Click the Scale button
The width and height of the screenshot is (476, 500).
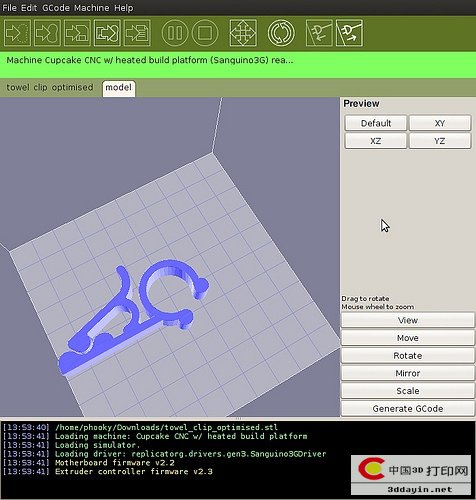point(408,391)
